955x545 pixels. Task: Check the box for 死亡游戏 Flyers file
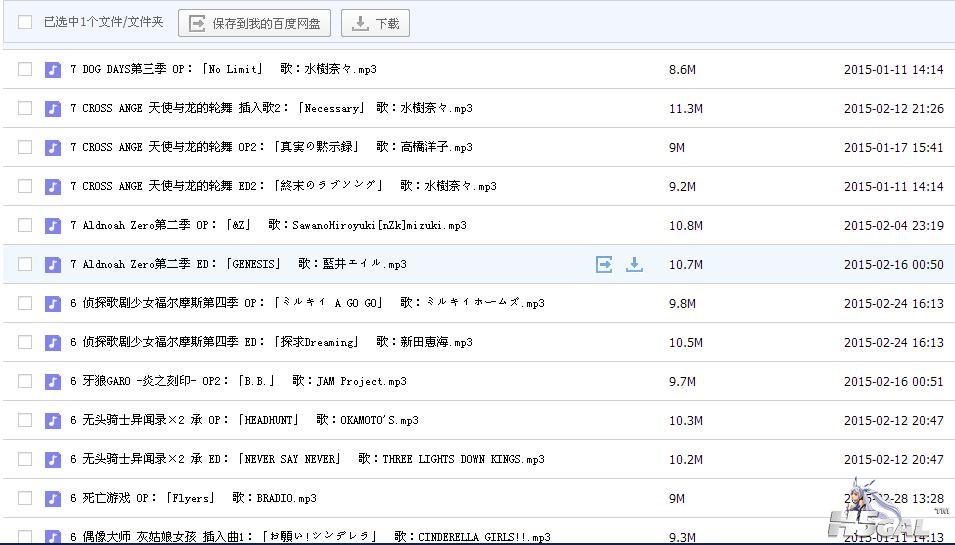point(25,498)
